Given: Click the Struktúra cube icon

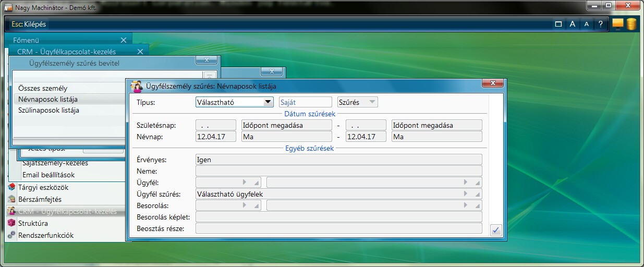Looking at the screenshot, I should coord(11,223).
